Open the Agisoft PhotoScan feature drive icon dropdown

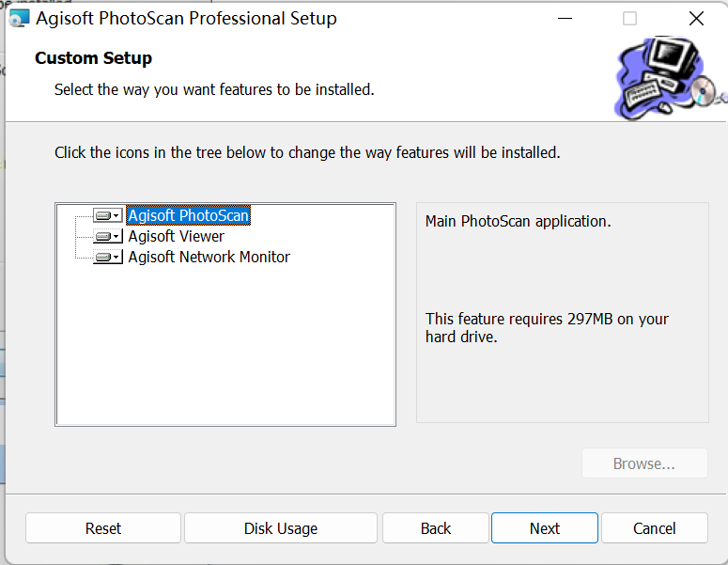(108, 216)
